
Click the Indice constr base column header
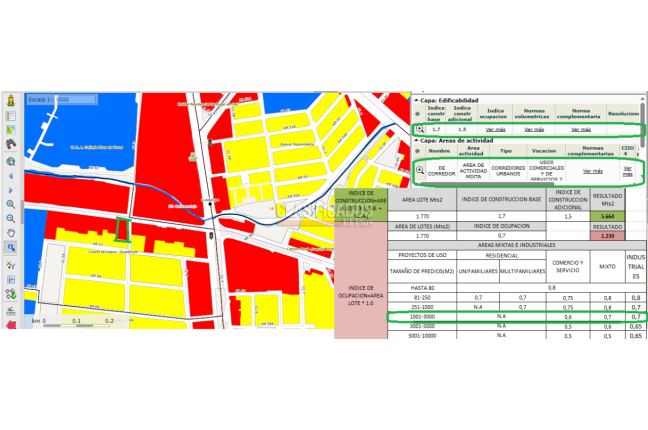coord(436,113)
